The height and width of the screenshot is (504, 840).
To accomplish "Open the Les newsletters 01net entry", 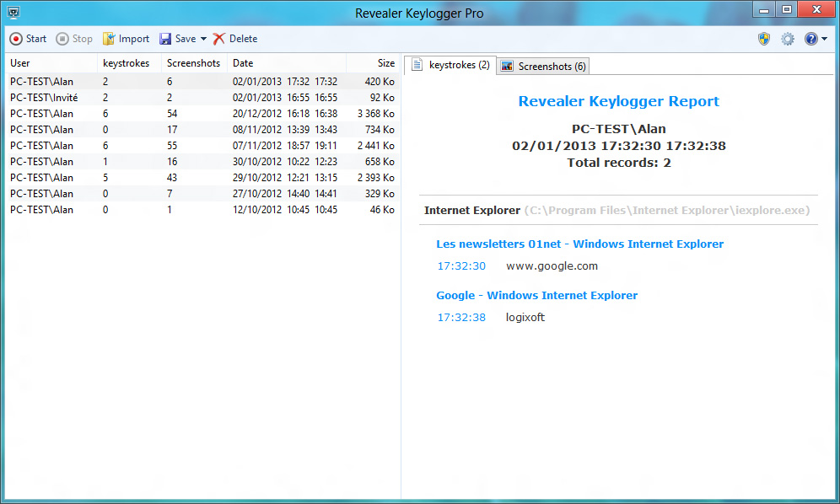I will pos(579,244).
